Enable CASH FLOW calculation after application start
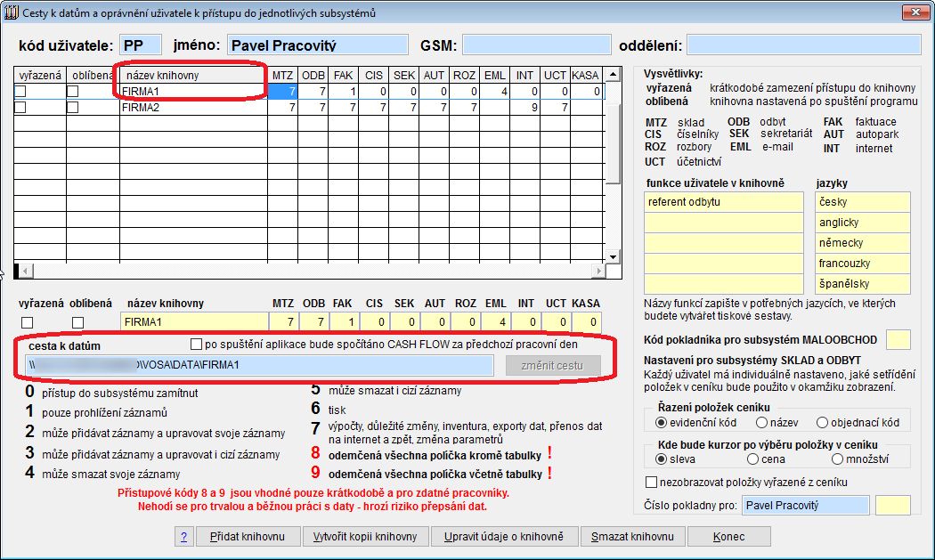The height and width of the screenshot is (560, 935). (197, 345)
